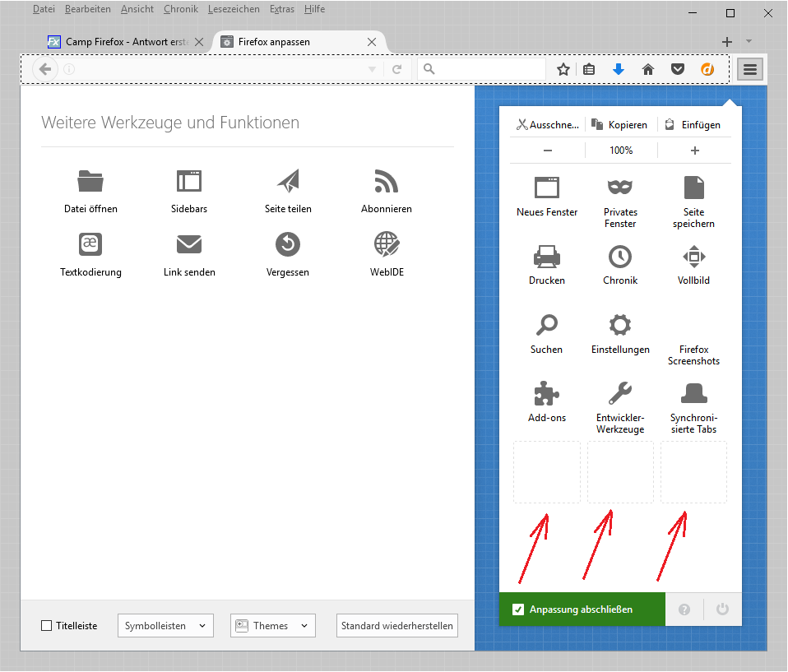Click Ausschneiden in the menu panel
788x672 pixels.
pyautogui.click(x=547, y=125)
